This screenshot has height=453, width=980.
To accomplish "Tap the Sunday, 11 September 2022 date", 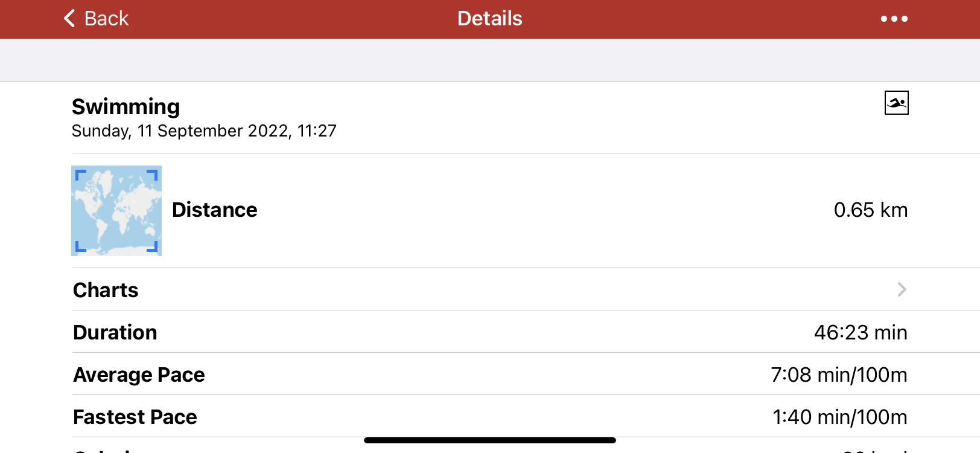I will [x=204, y=131].
